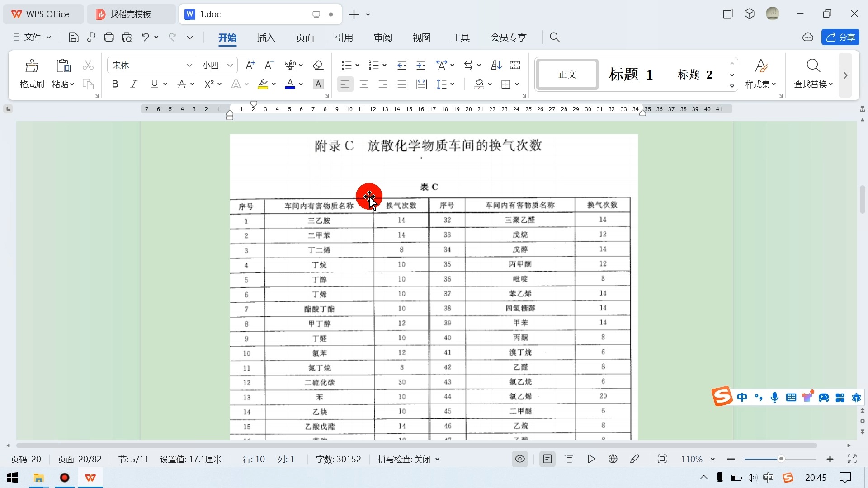The image size is (868, 488).
Task: Decrease paragraph indent
Action: [402, 66]
